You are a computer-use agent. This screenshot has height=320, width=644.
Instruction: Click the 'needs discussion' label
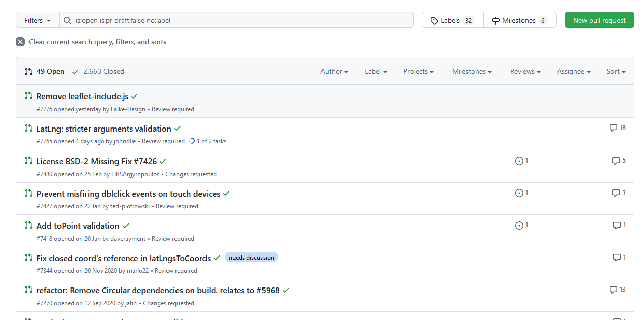pos(251,258)
